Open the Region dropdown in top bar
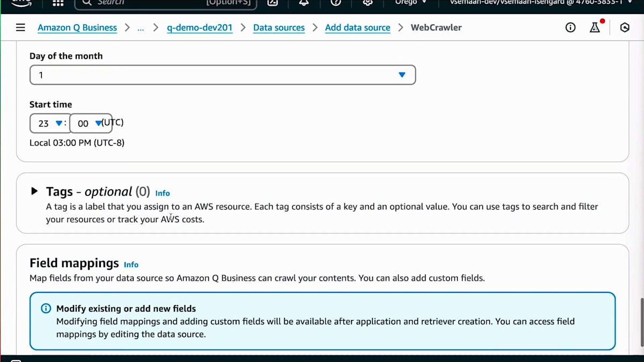This screenshot has width=644, height=362. (411, 3)
